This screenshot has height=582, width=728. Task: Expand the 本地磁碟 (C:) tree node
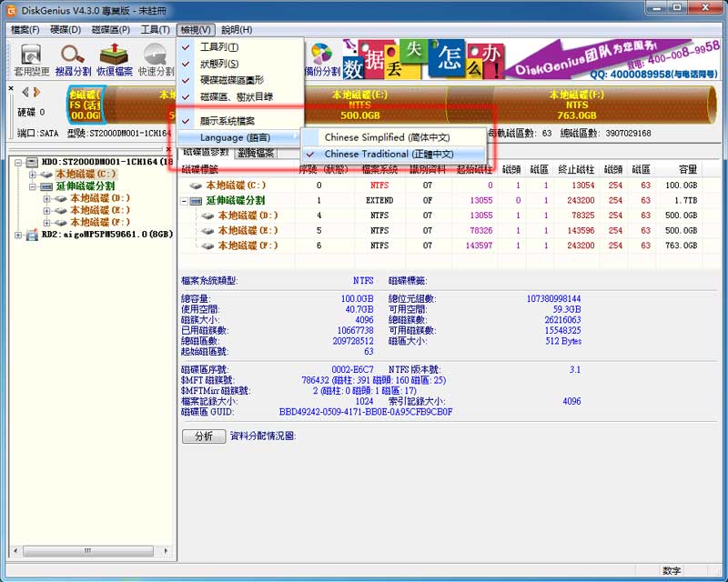click(x=34, y=174)
